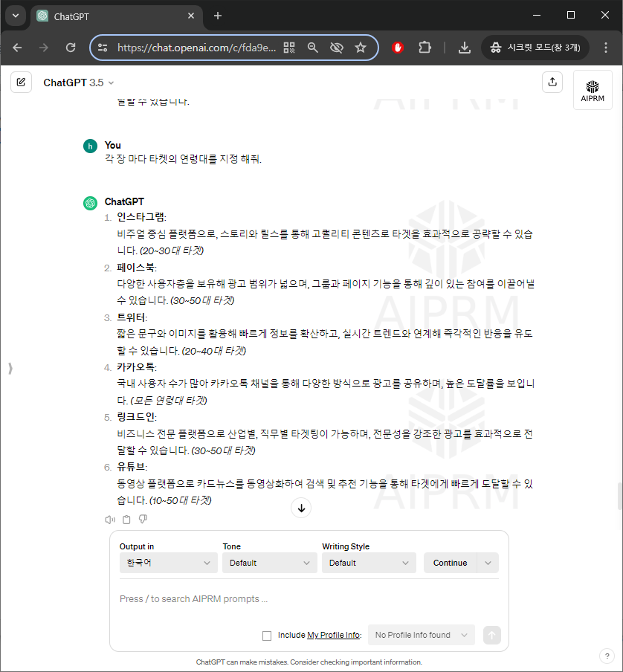Click the (10~50대 타겟) text

180,500
